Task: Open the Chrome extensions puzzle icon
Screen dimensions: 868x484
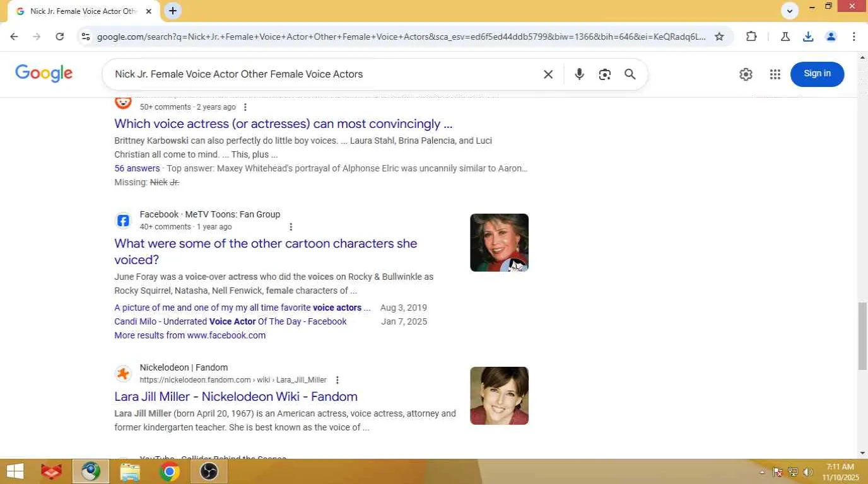Action: [x=751, y=37]
